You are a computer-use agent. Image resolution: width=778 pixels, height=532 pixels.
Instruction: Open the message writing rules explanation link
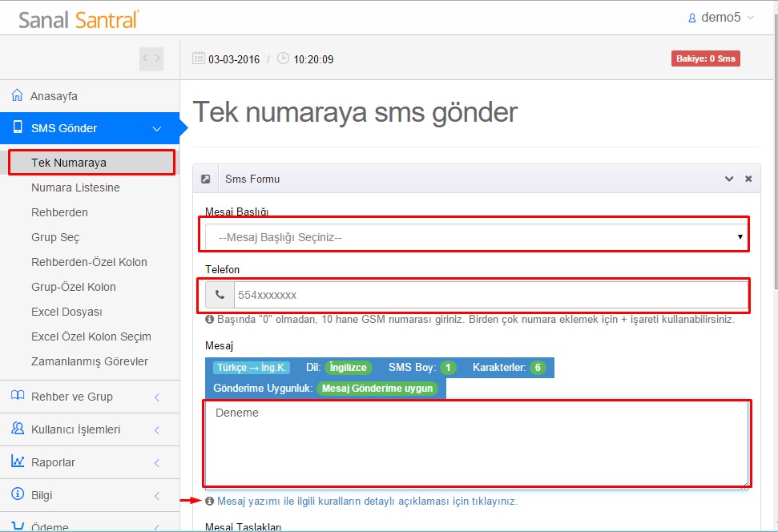(367, 502)
